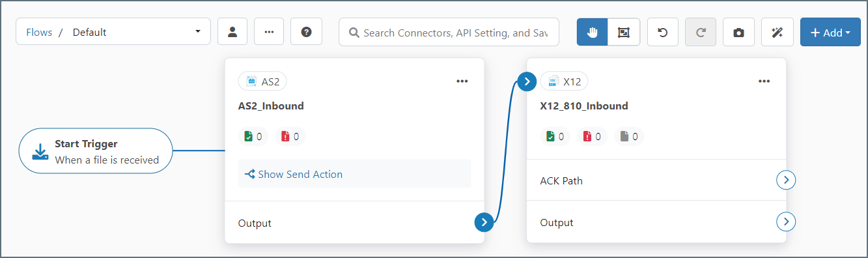This screenshot has height=258, width=868.
Task: Click the user profile icon button
Action: 232,32
